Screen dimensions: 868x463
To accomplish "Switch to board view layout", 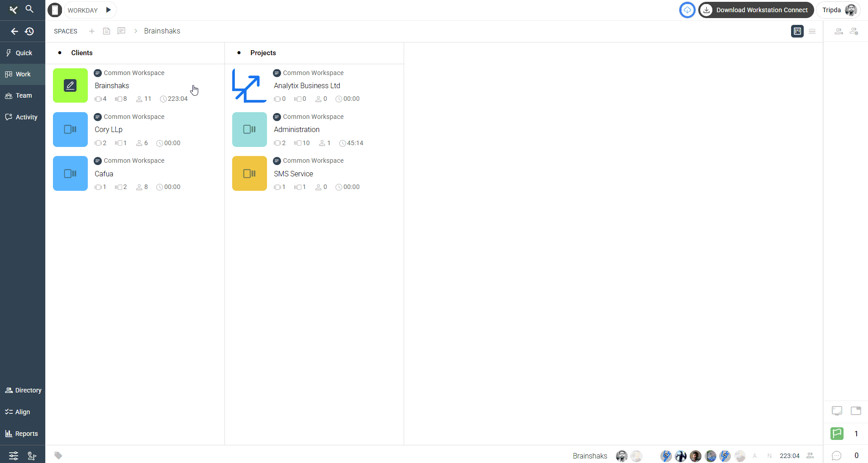I will [x=797, y=31].
